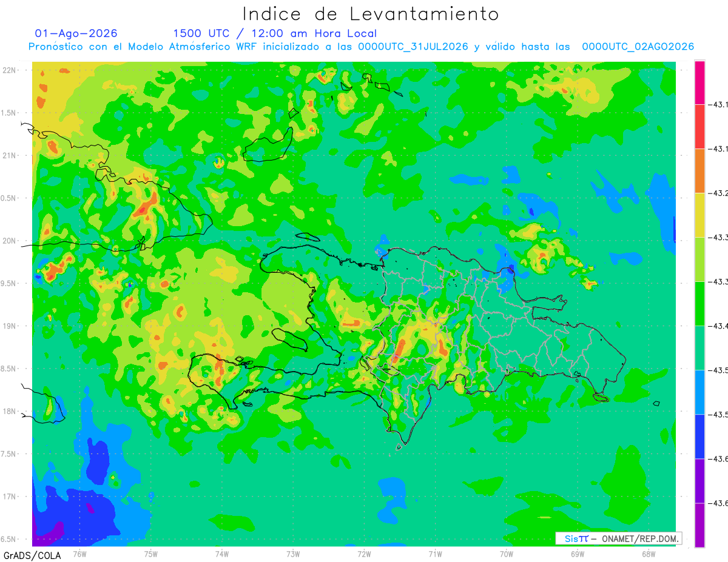Click the '75W' longitude label
Viewport: 728px width, 562px height.
click(x=151, y=554)
